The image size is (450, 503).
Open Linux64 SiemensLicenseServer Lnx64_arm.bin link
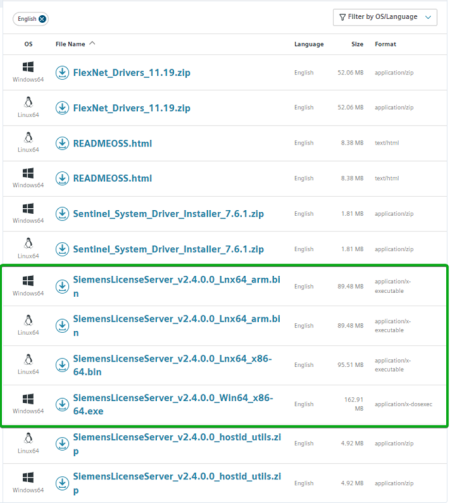177,326
